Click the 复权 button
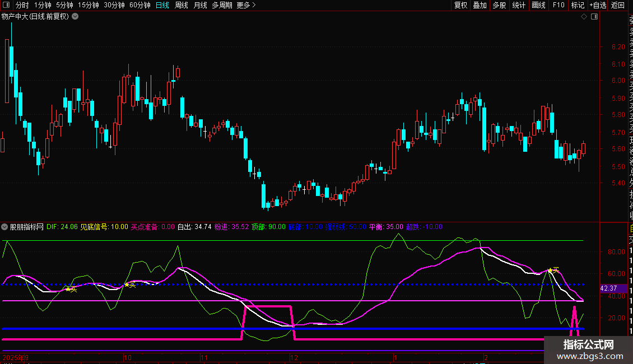Image resolution: width=633 pixels, height=364 pixels. click(x=460, y=5)
